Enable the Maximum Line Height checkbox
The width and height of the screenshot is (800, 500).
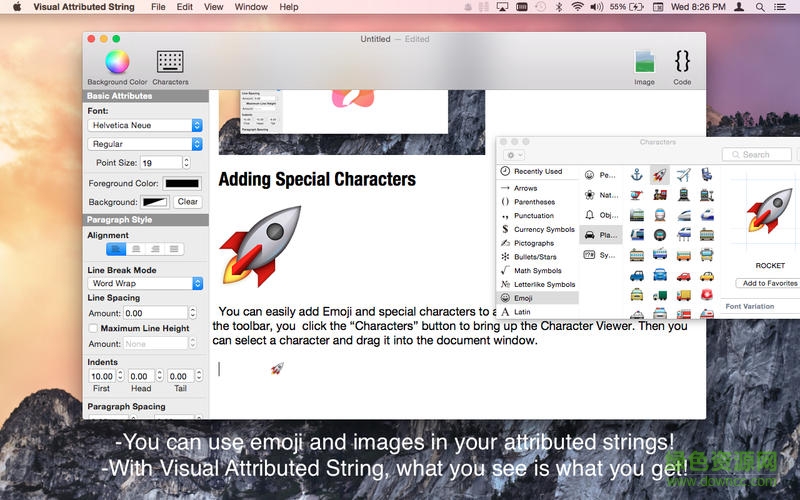point(93,328)
